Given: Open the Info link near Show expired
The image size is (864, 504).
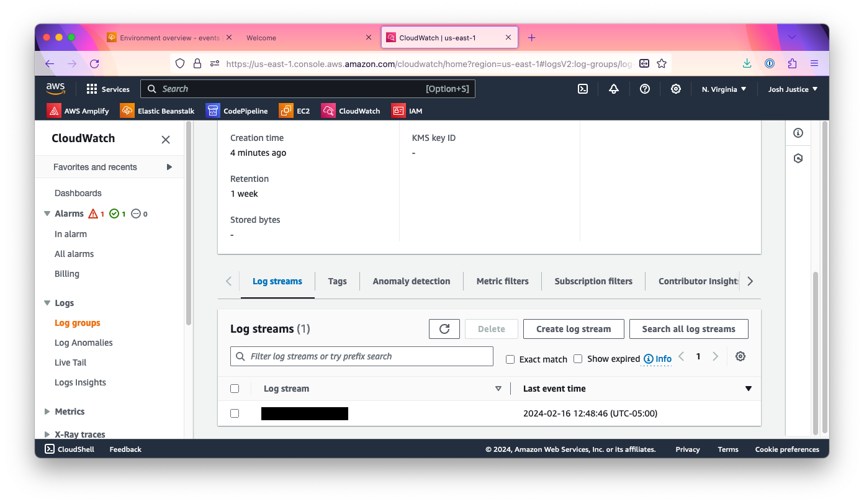Looking at the screenshot, I should tap(657, 359).
